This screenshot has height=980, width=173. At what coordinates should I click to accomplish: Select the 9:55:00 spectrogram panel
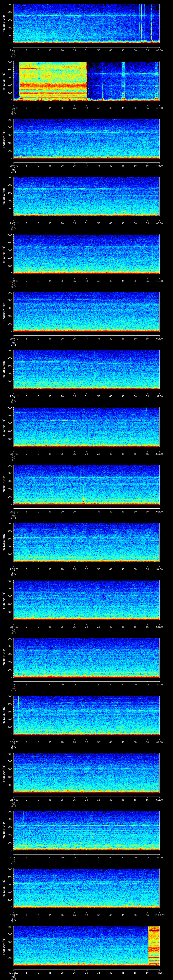tap(87, 657)
